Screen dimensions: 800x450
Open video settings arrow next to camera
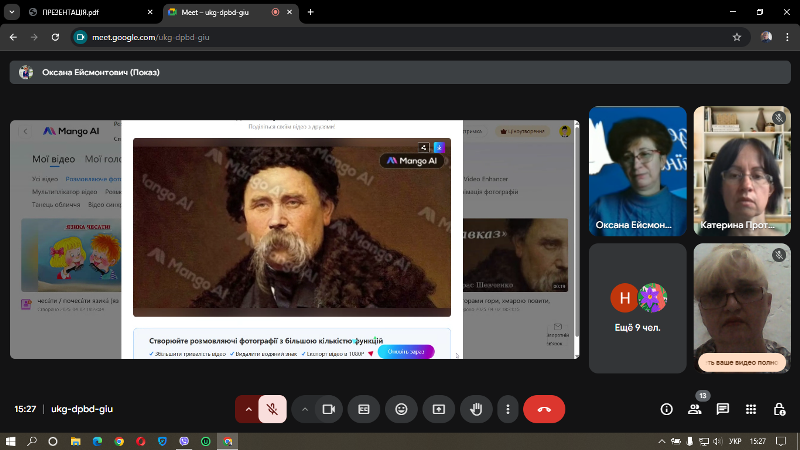coord(305,409)
